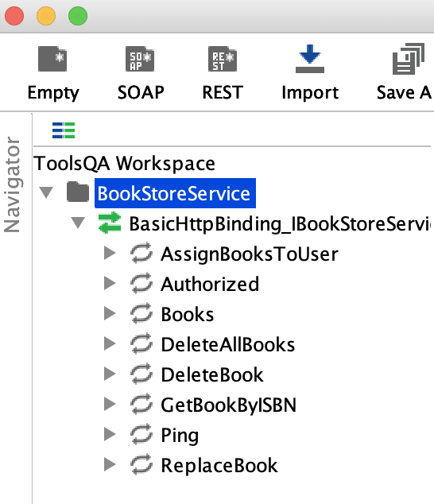Click the green interface arrows icon for BasicHttpBinding
Screen dimensions: 434x504
(x=110, y=223)
